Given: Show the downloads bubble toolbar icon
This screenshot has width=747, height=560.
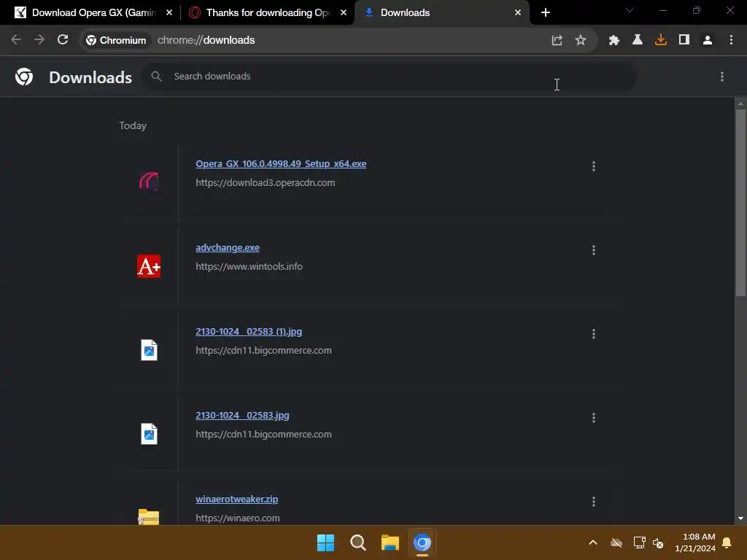Looking at the screenshot, I should click(x=660, y=40).
